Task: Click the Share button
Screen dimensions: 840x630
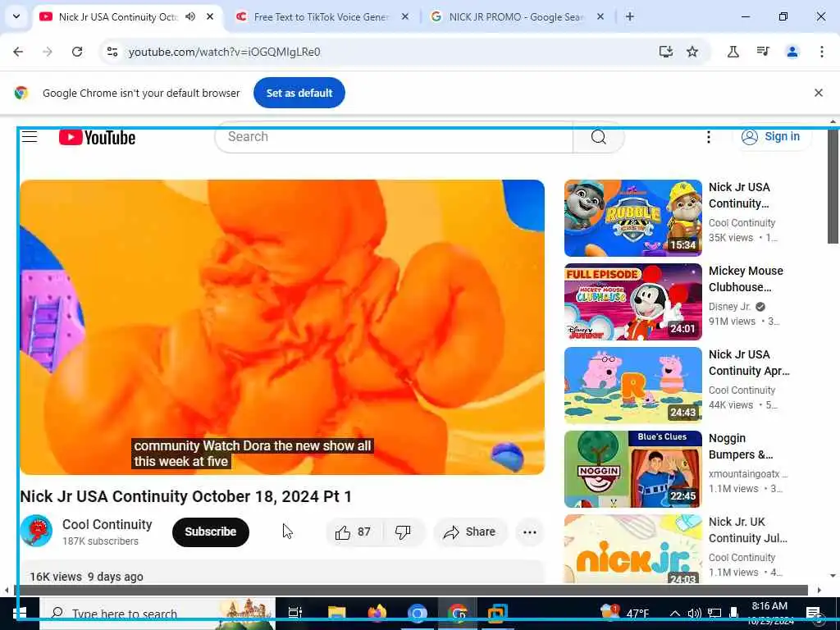Action: [x=470, y=532]
